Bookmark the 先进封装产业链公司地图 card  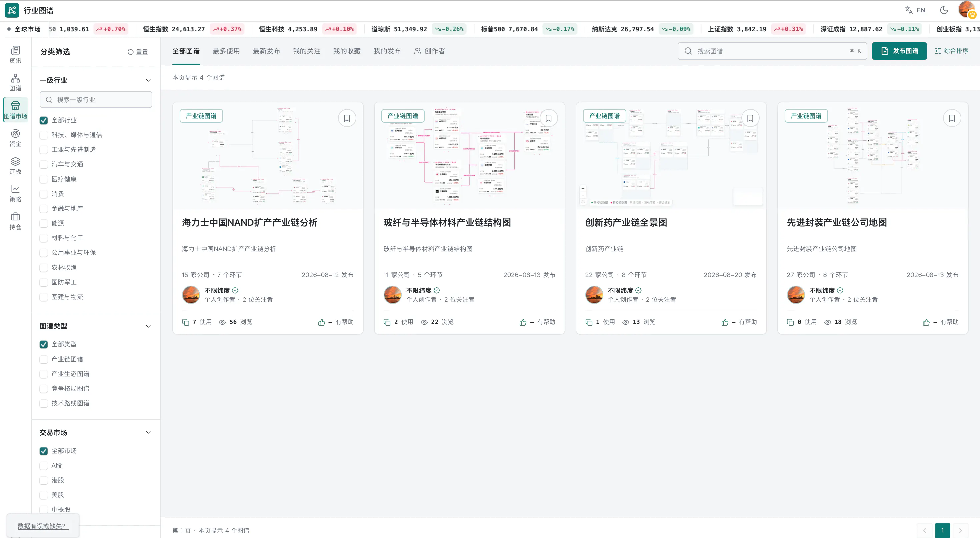click(x=952, y=118)
